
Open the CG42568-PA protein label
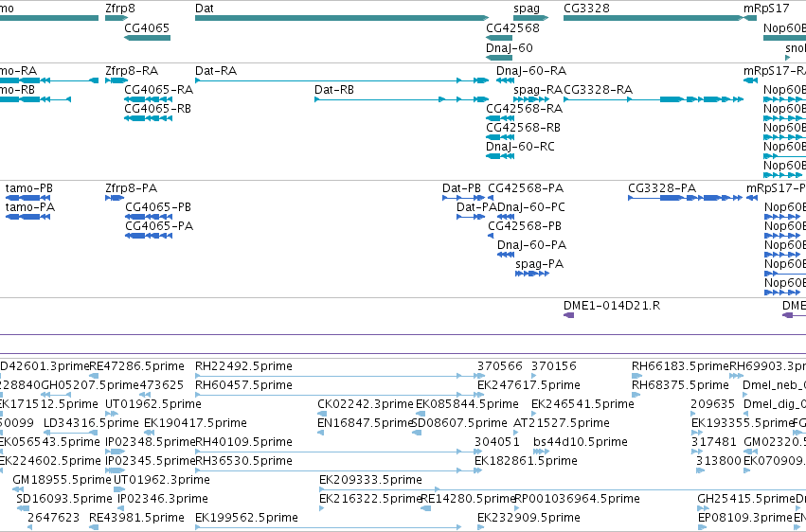click(x=526, y=188)
